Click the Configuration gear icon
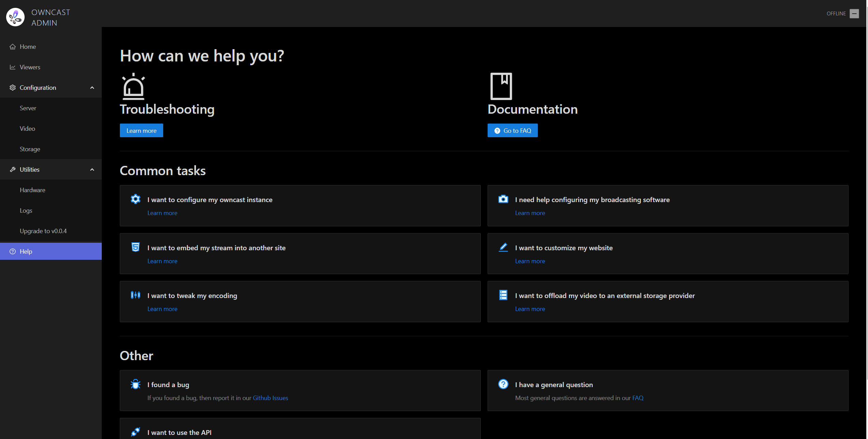The width and height of the screenshot is (868, 439). tap(12, 87)
